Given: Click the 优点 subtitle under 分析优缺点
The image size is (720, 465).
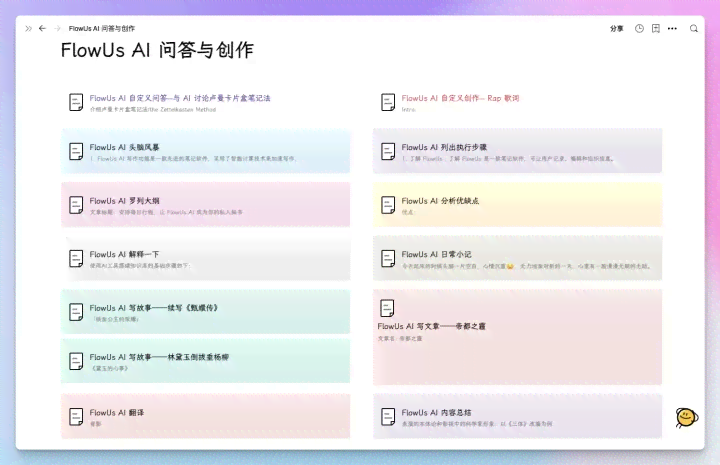Looking at the screenshot, I should pyautogui.click(x=408, y=212).
